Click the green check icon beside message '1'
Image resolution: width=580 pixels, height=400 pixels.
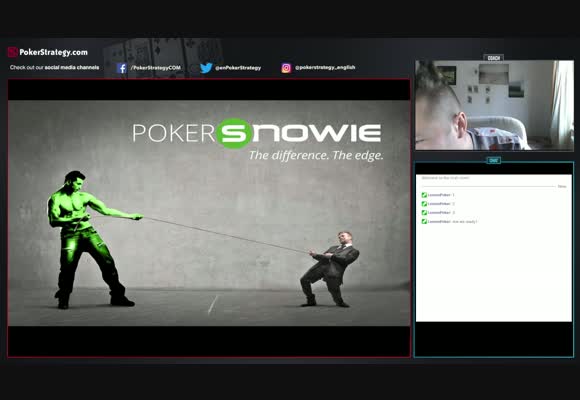click(424, 195)
